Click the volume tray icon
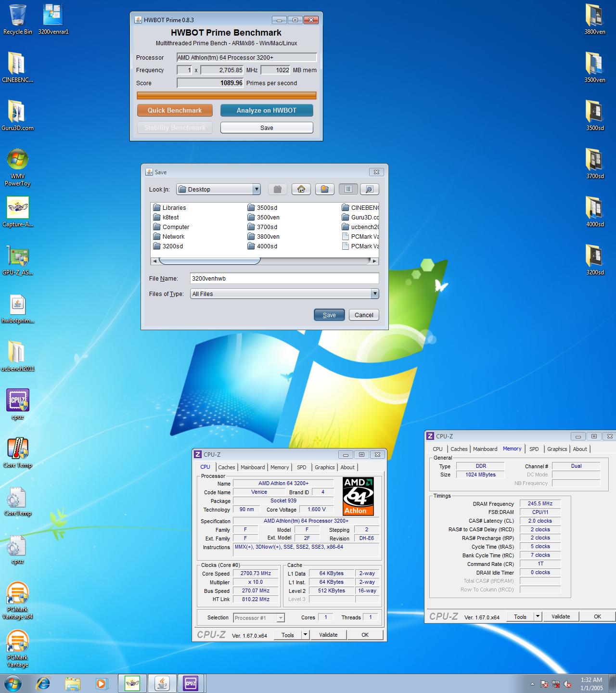 point(568,684)
